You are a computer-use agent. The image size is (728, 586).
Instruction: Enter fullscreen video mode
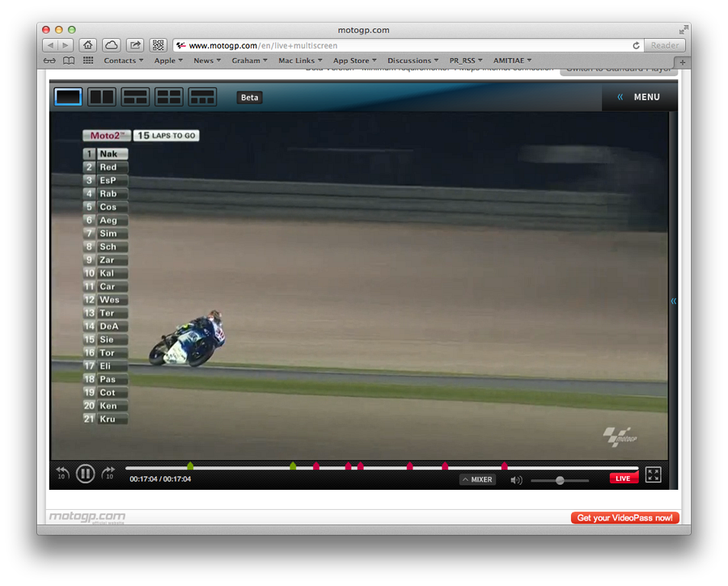pos(653,474)
